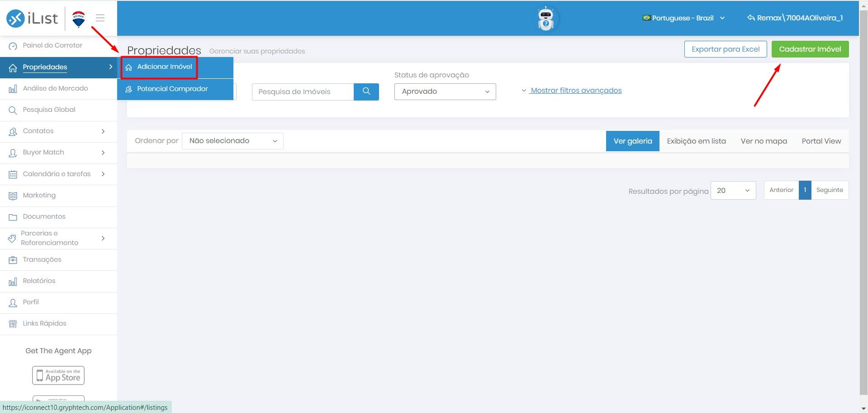
Task: Click Painel do Corretor gauge icon
Action: click(13, 46)
